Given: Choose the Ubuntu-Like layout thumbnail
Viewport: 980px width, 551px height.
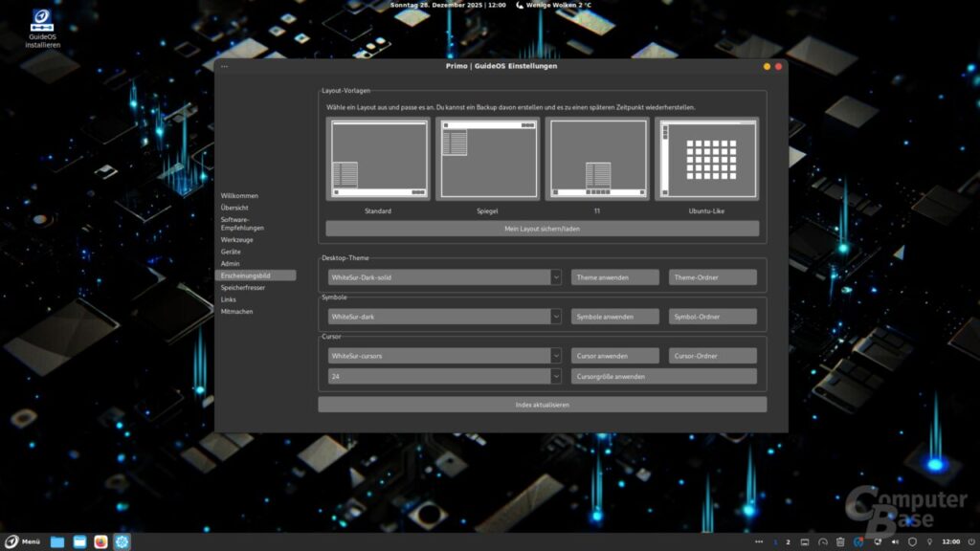Looking at the screenshot, I should pos(706,159).
